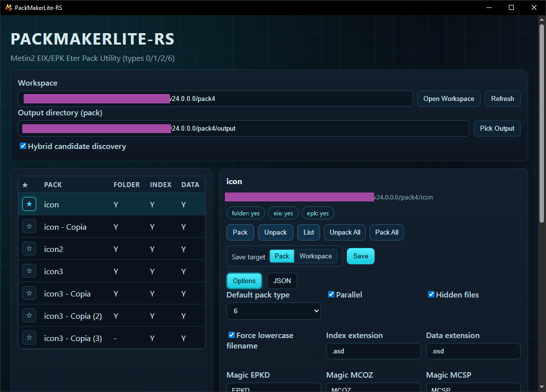Click the DATA column header
This screenshot has height=392, width=546.
(x=190, y=185)
